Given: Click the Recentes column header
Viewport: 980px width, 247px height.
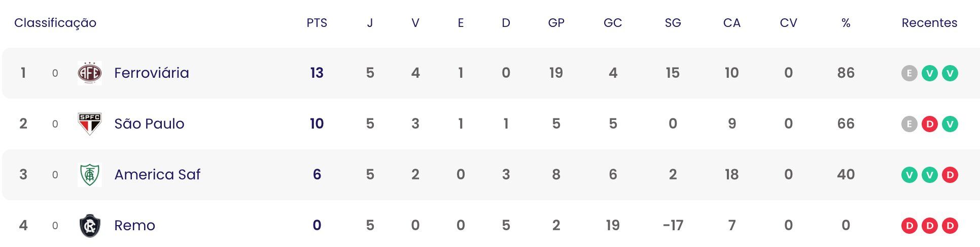Looking at the screenshot, I should pos(929,23).
